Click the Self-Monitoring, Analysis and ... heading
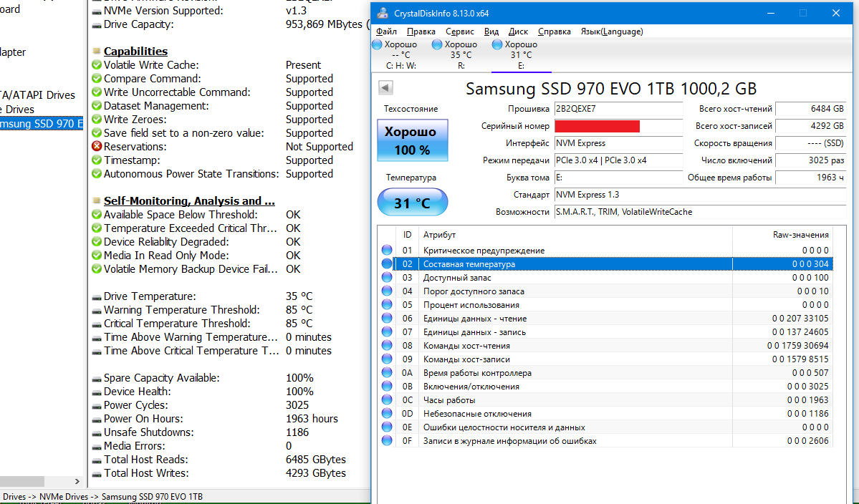The height and width of the screenshot is (504, 859). [x=189, y=201]
